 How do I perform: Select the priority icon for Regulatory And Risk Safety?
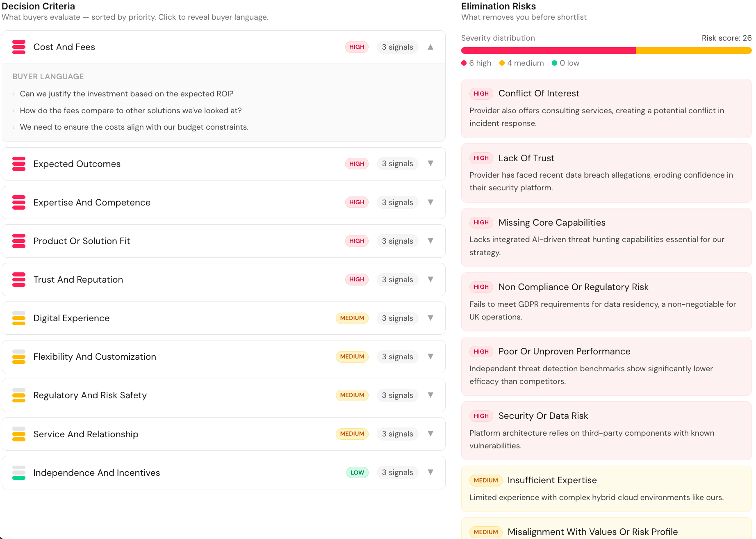tap(19, 395)
